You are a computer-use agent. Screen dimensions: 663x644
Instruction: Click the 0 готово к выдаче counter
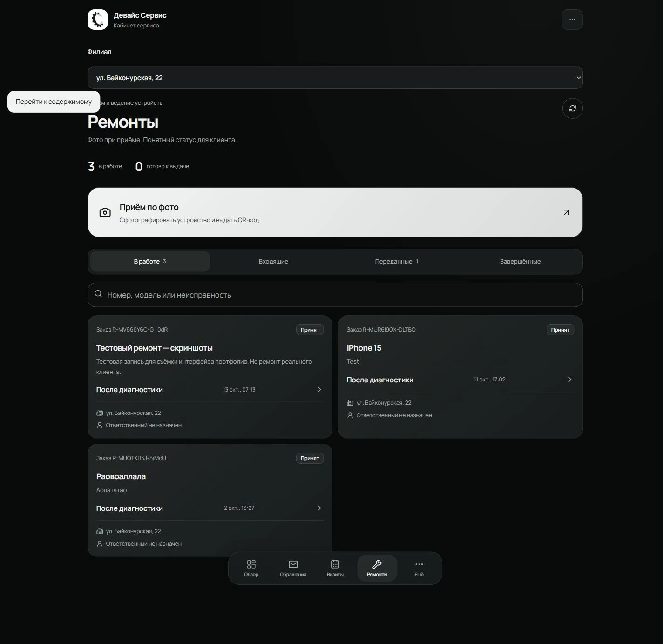tap(162, 166)
